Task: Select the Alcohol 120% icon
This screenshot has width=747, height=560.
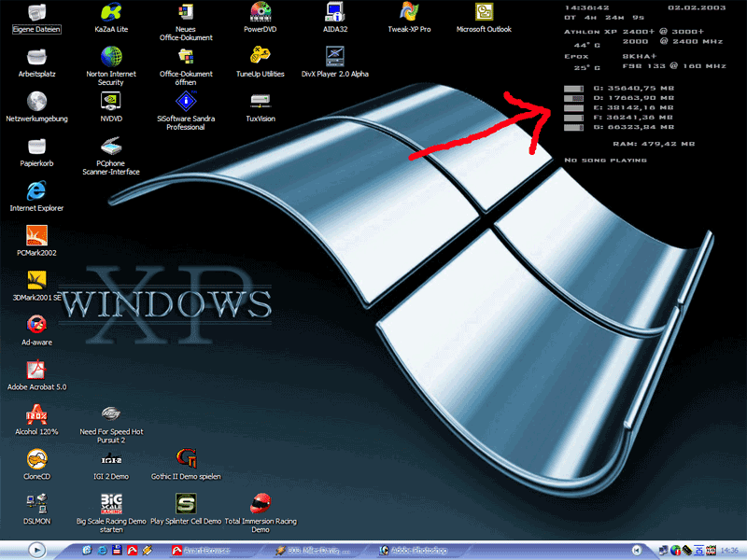Action: coord(36,420)
